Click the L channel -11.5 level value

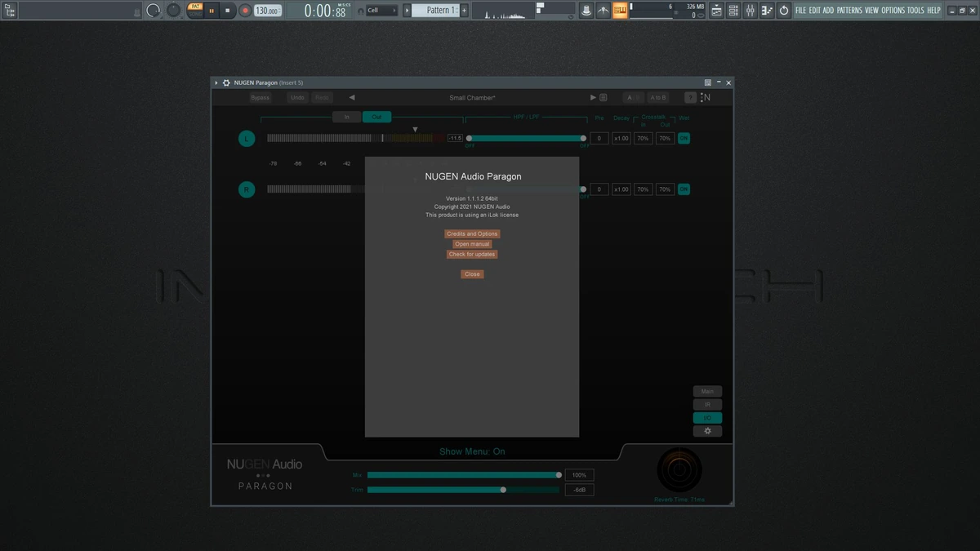[455, 139]
